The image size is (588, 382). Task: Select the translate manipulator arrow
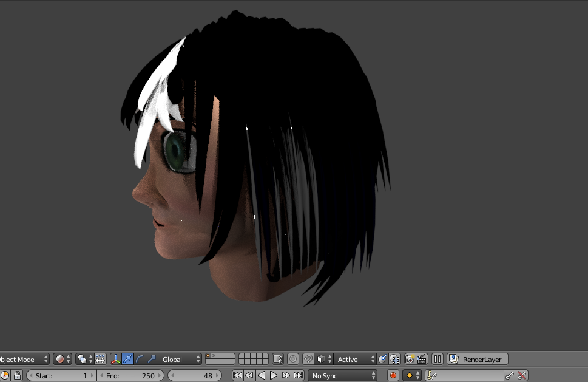coord(127,359)
